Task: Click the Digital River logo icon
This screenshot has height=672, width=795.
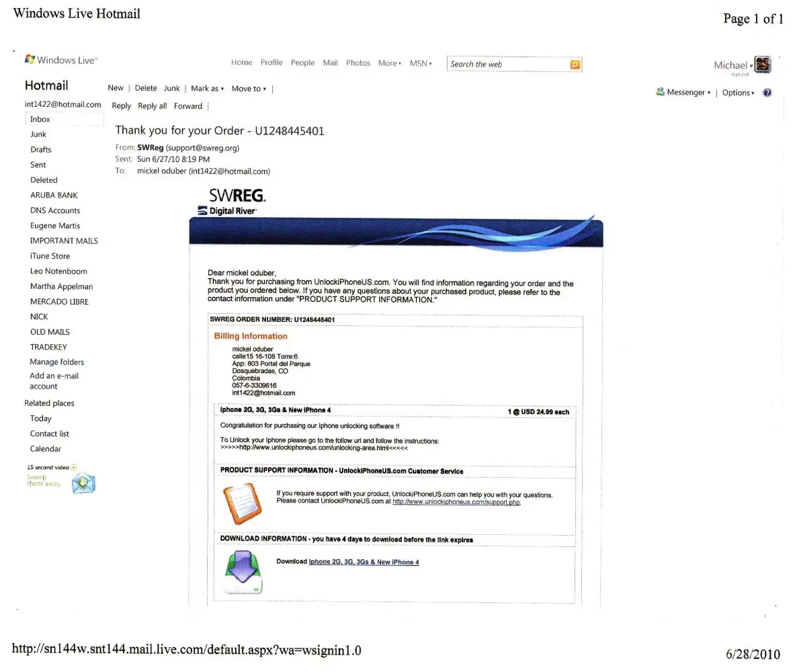Action: click(203, 210)
